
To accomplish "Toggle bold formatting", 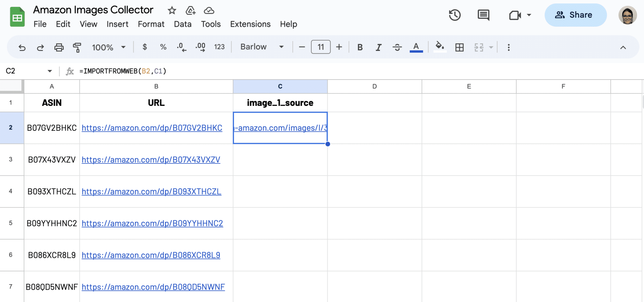I will coord(360,47).
